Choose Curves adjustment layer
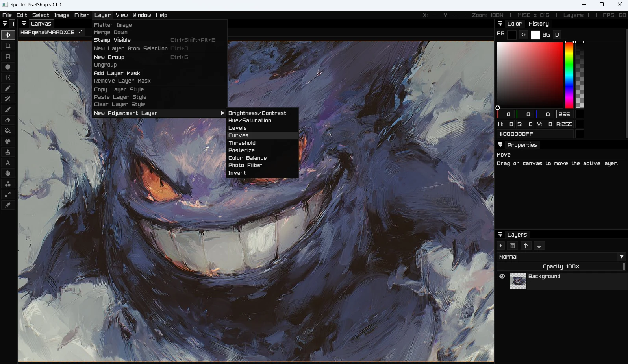 pyautogui.click(x=262, y=135)
